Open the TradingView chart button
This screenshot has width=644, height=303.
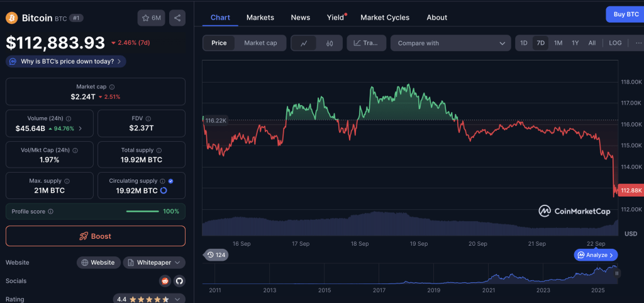367,43
